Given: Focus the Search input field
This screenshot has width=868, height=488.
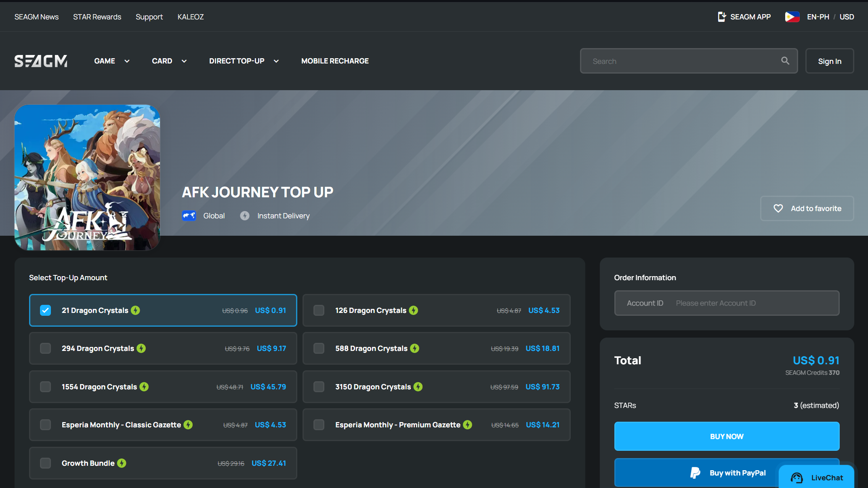Looking at the screenshot, I should click(x=689, y=61).
